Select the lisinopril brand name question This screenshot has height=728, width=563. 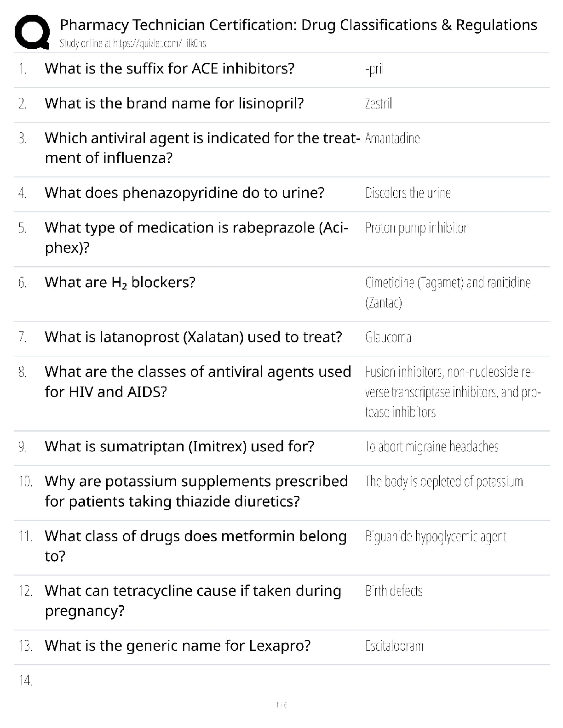click(x=174, y=103)
